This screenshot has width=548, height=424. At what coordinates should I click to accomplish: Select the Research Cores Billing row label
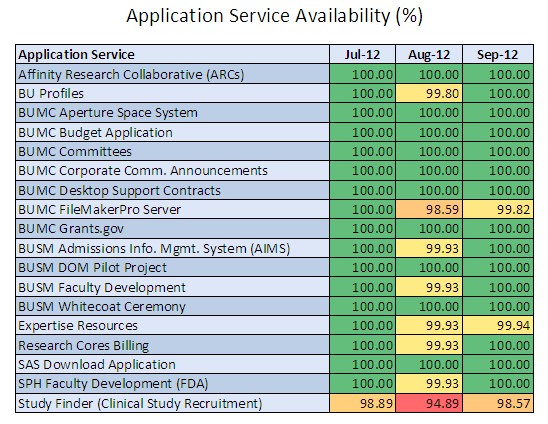[172, 345]
